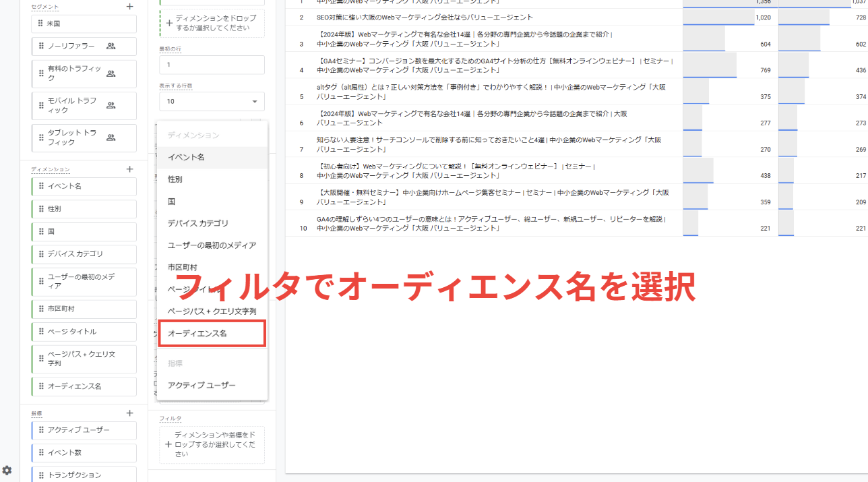Select the アクティブ ユーザー chip in the metrics list
The image size is (868, 482).
point(84,430)
